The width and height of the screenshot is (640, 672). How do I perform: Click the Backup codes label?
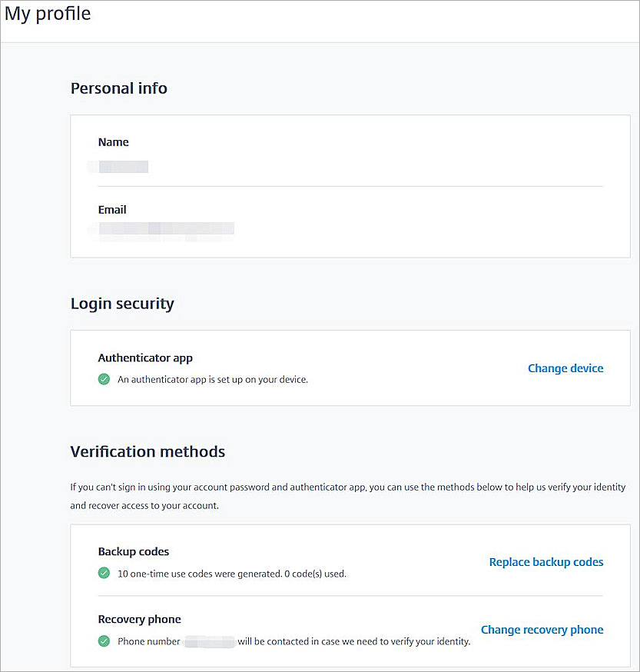coord(134,552)
